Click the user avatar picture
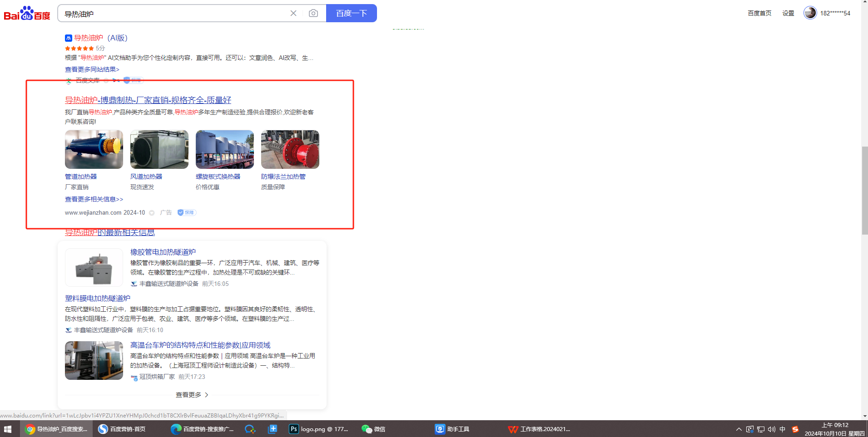 [x=810, y=13]
